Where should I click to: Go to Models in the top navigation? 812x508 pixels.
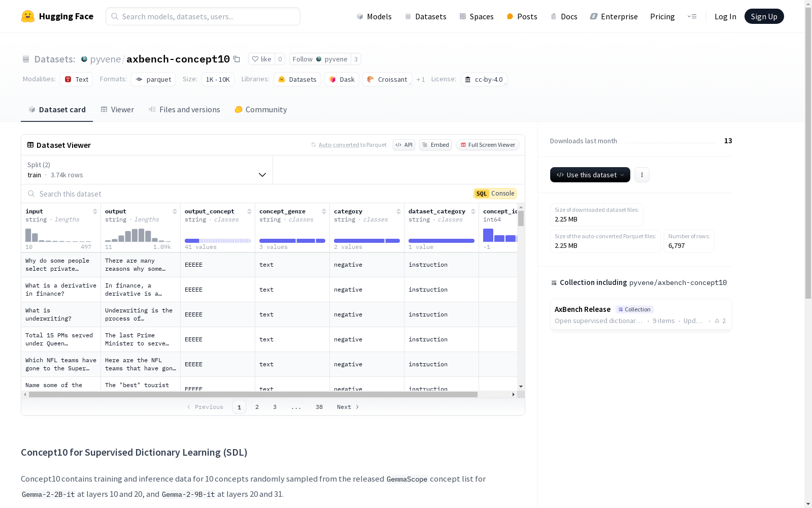click(x=374, y=16)
